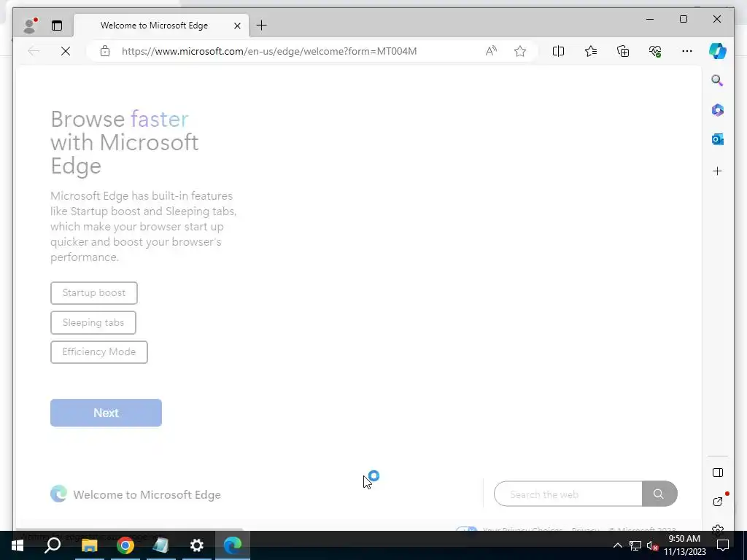Click the Search the web field

point(568,494)
